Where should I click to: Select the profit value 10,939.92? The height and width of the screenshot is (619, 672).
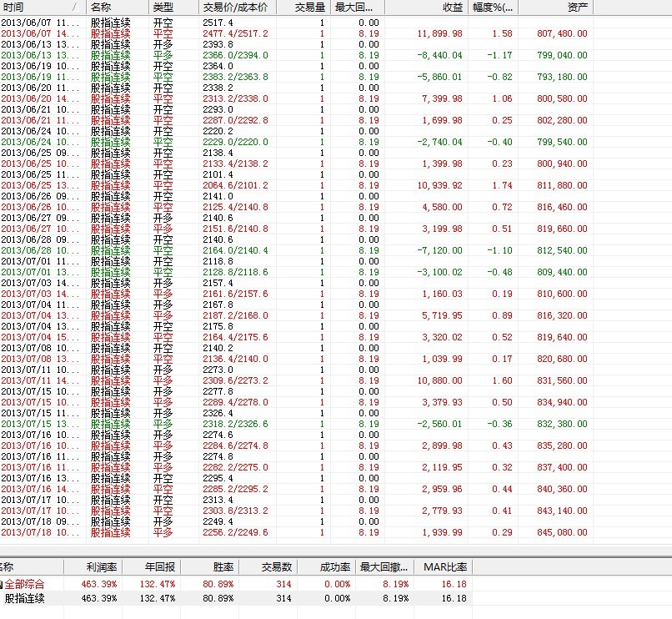(439, 185)
